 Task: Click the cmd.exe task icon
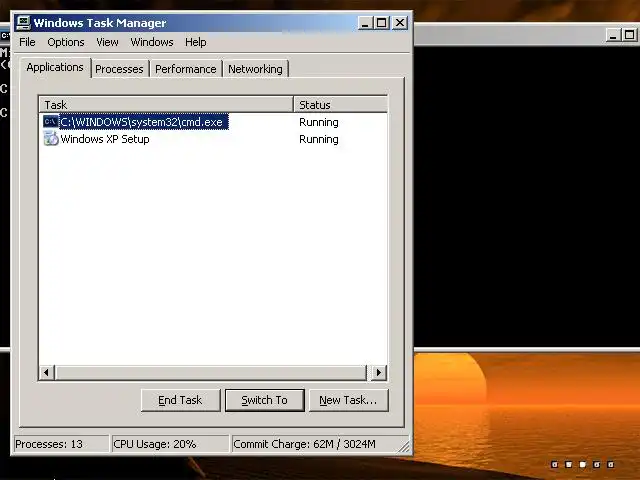[51, 122]
